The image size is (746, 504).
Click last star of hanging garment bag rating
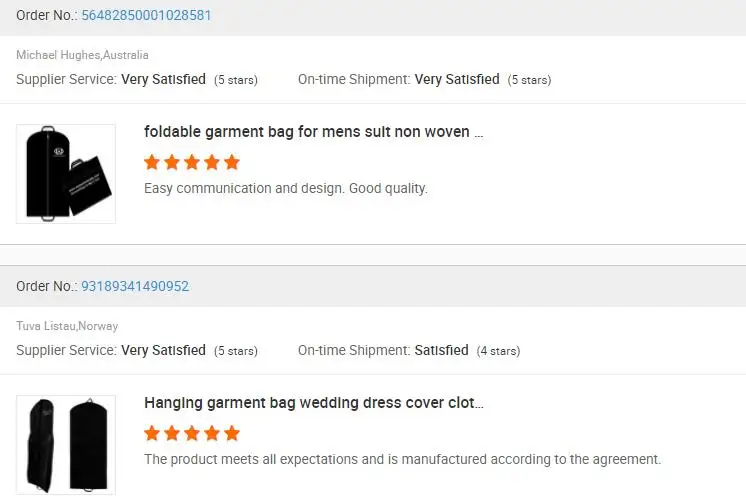pyautogui.click(x=232, y=433)
